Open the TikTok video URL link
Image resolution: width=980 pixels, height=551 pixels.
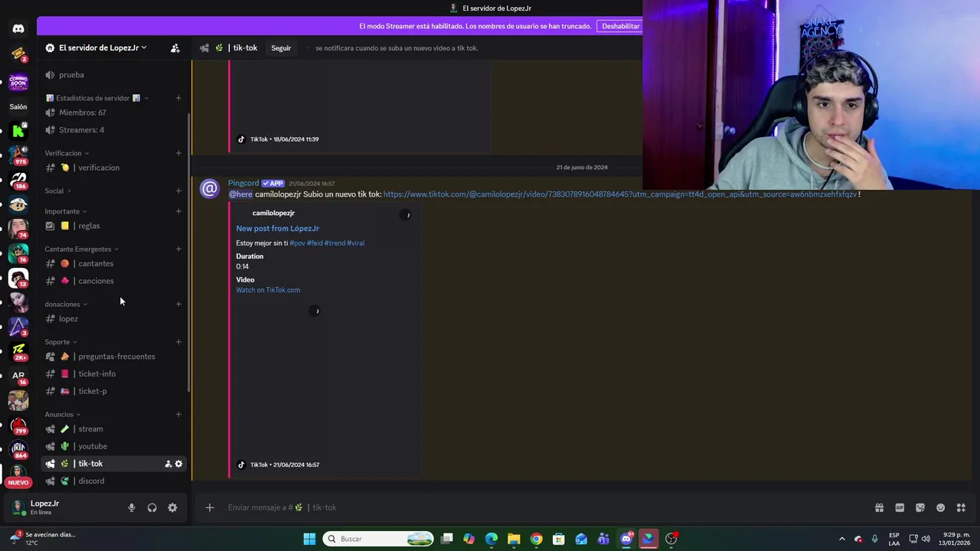(619, 194)
